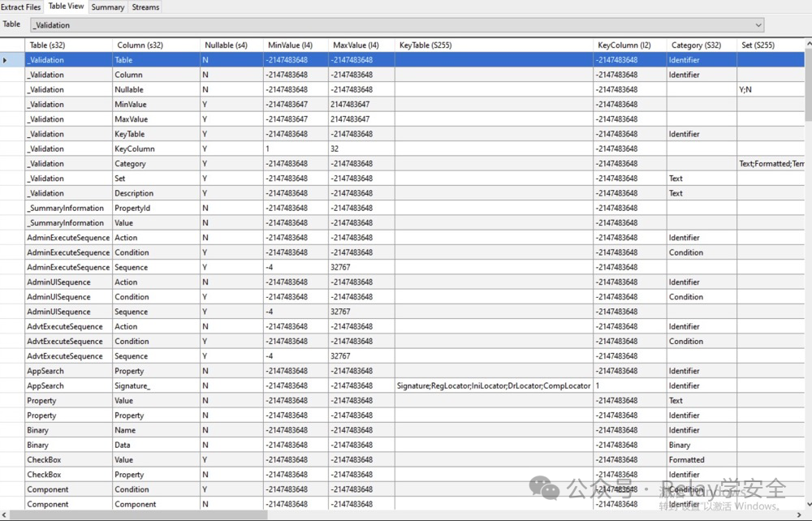Click Sequence cell in AdvtExecuteSequence row
812x521 pixels.
pos(156,356)
